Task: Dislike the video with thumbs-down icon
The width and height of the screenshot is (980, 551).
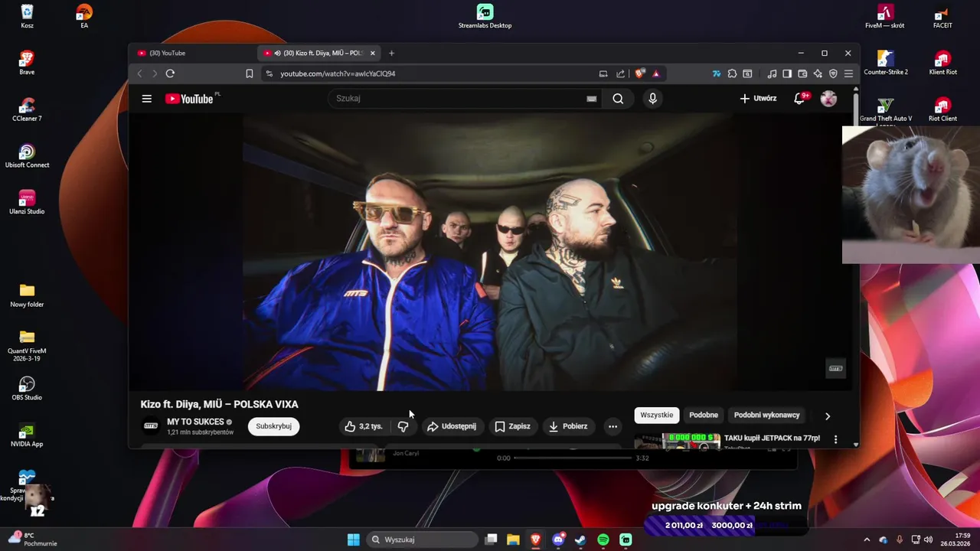Action: 403,426
